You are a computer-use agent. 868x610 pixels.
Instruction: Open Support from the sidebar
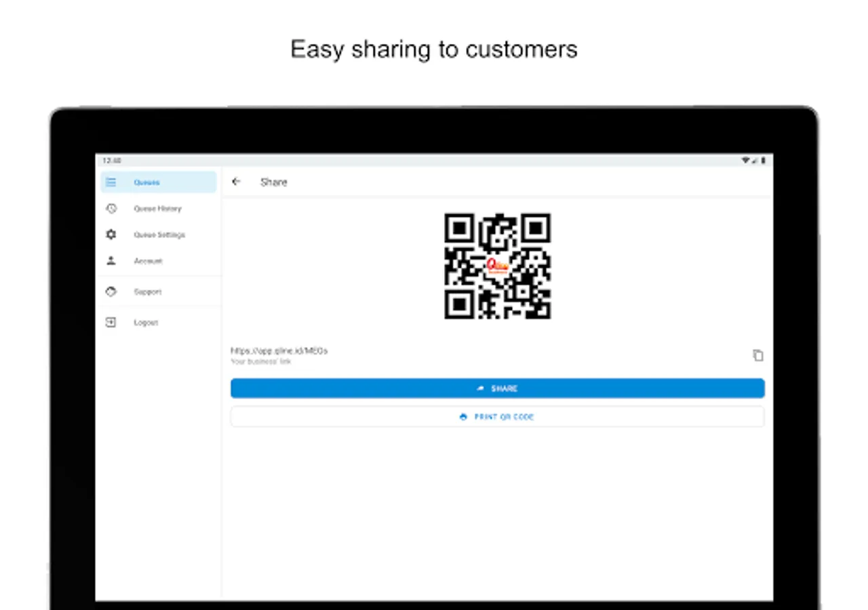[147, 292]
